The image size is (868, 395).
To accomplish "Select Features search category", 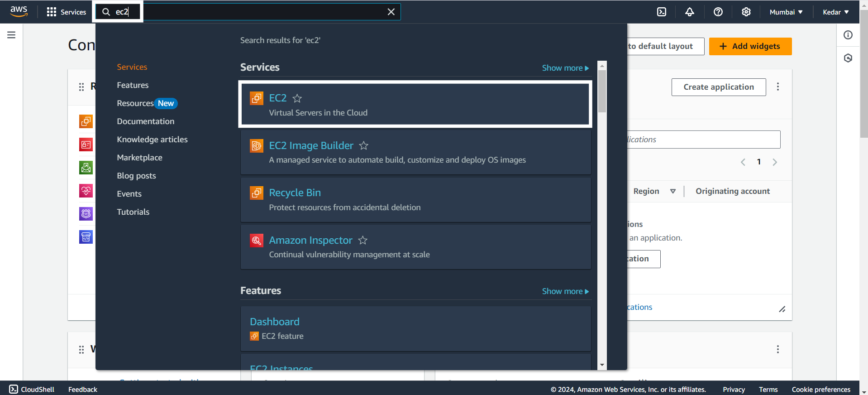I will pyautogui.click(x=133, y=85).
